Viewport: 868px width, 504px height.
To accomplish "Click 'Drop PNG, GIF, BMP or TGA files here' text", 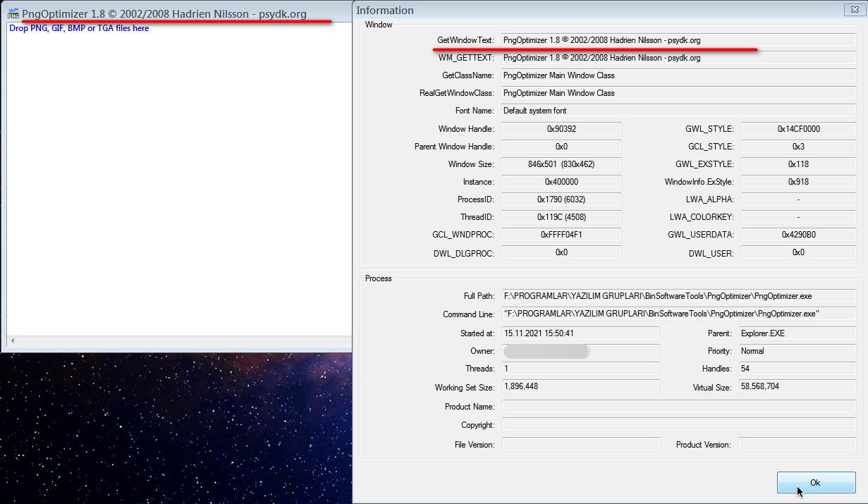I will (79, 28).
